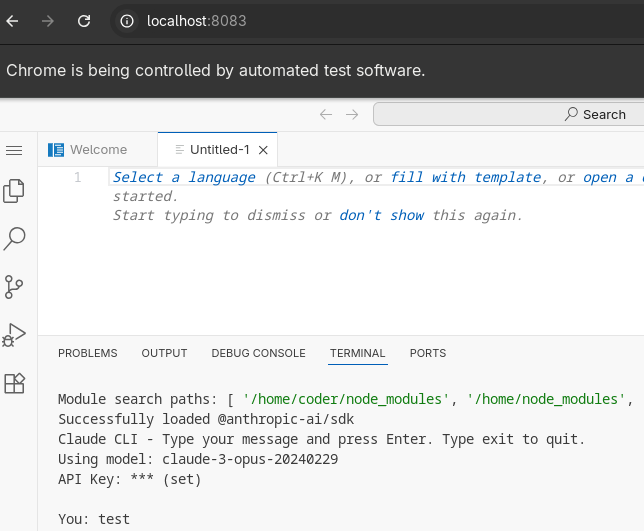
Task: Select the TERMINAL panel tab
Action: 358,353
